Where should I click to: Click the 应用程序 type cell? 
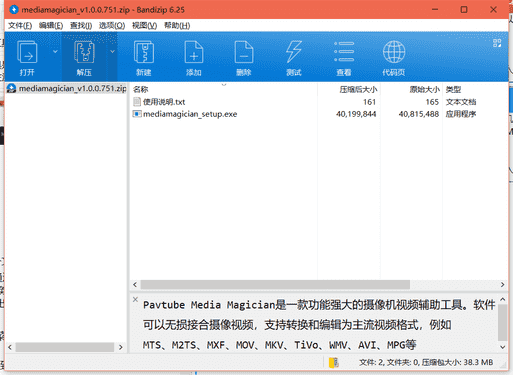coord(461,114)
